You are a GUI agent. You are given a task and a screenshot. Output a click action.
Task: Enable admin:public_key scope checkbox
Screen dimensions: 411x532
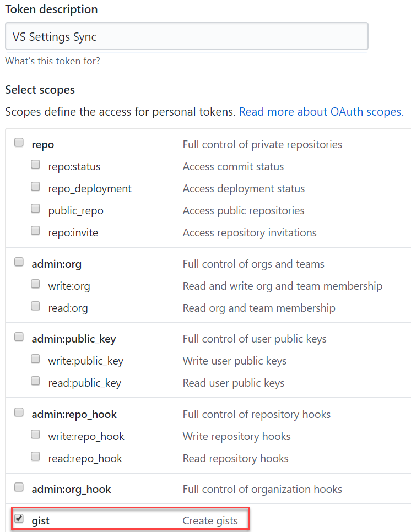19,337
